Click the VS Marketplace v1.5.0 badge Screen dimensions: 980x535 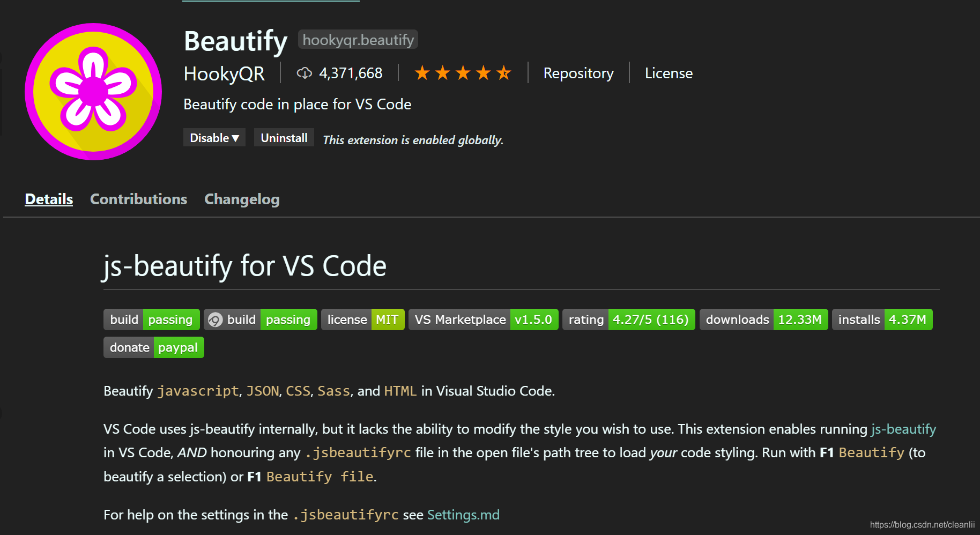point(484,319)
